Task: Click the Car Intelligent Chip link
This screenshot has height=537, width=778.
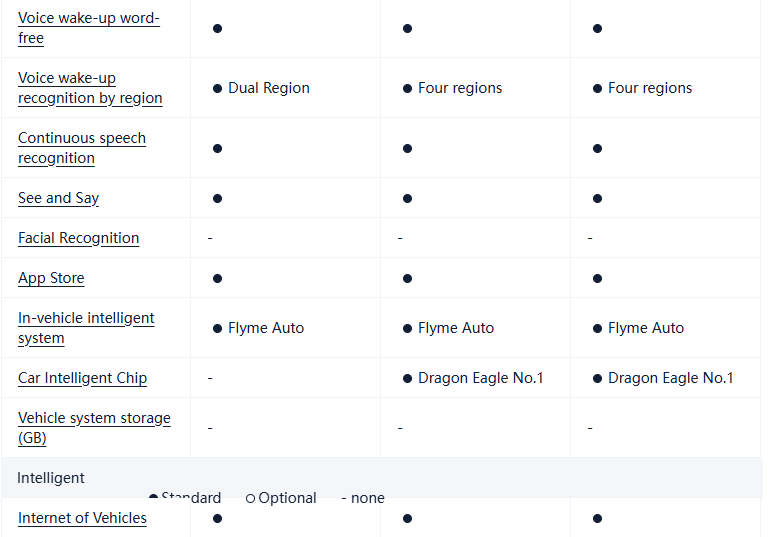Action: point(82,378)
